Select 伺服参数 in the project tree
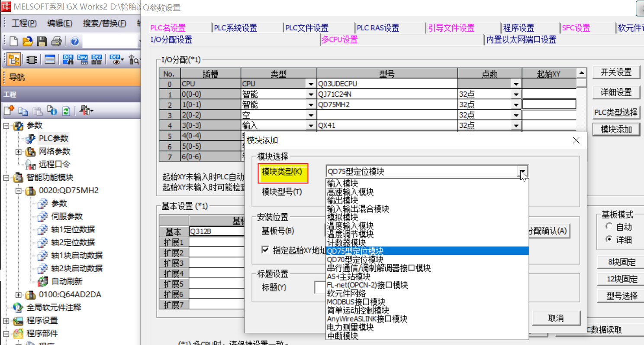 [x=67, y=217]
